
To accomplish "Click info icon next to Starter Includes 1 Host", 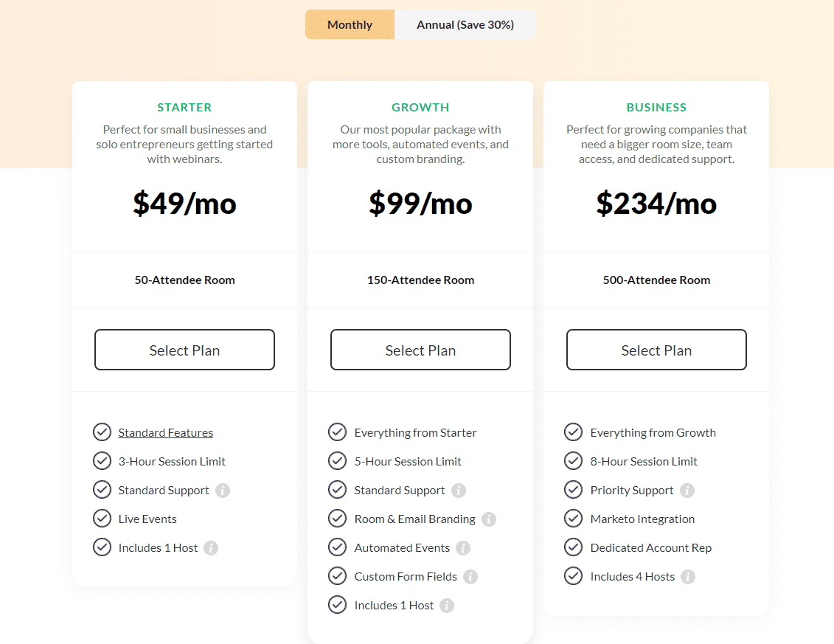I will (211, 547).
